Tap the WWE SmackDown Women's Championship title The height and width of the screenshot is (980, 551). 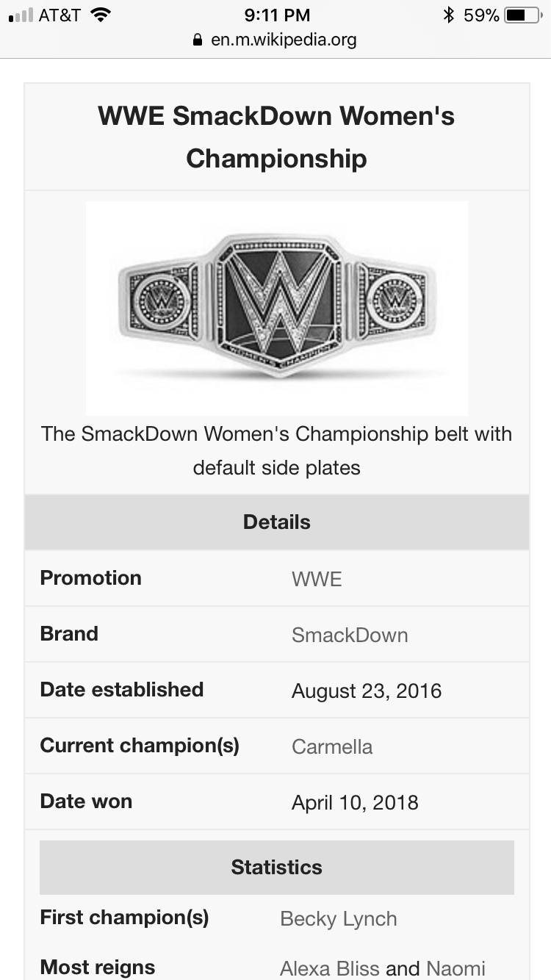[x=276, y=137]
